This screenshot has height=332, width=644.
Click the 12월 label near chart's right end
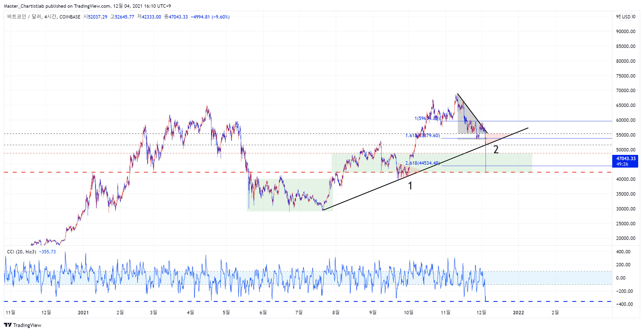481,313
